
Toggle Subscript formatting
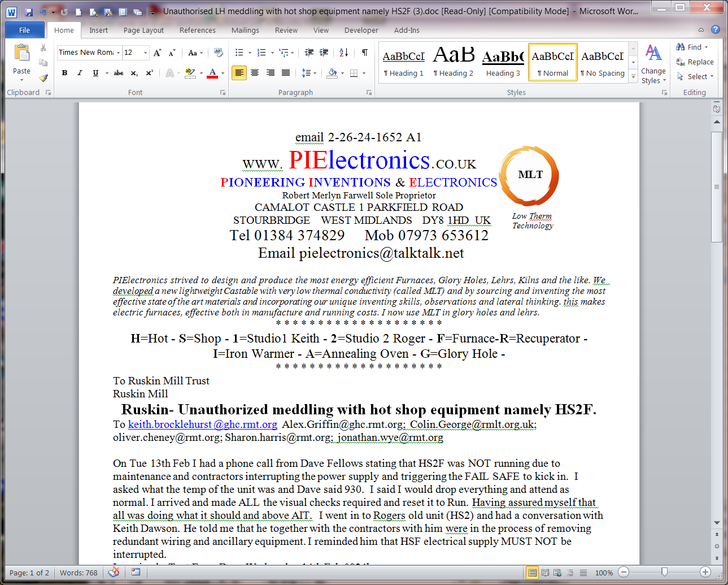tap(134, 73)
